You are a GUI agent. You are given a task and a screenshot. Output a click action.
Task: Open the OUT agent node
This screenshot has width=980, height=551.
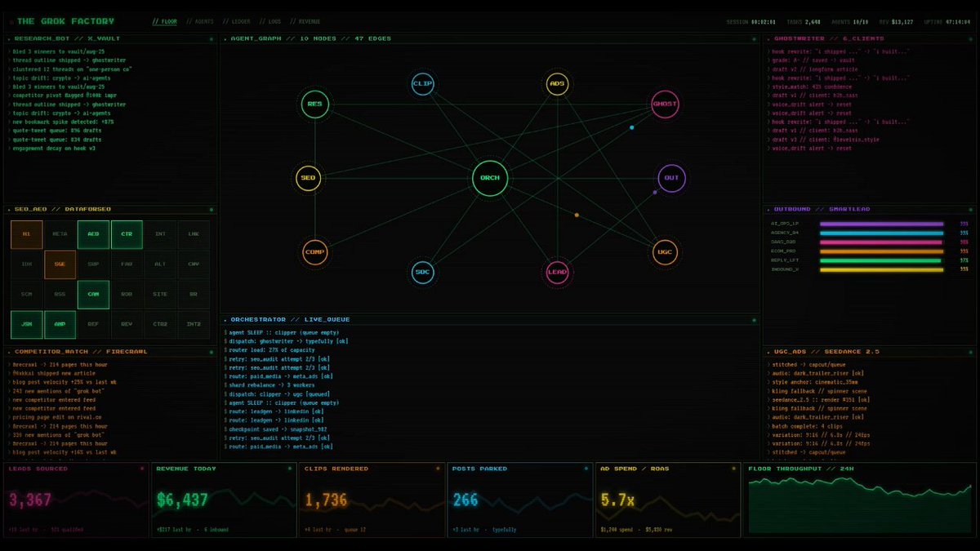pyautogui.click(x=671, y=178)
